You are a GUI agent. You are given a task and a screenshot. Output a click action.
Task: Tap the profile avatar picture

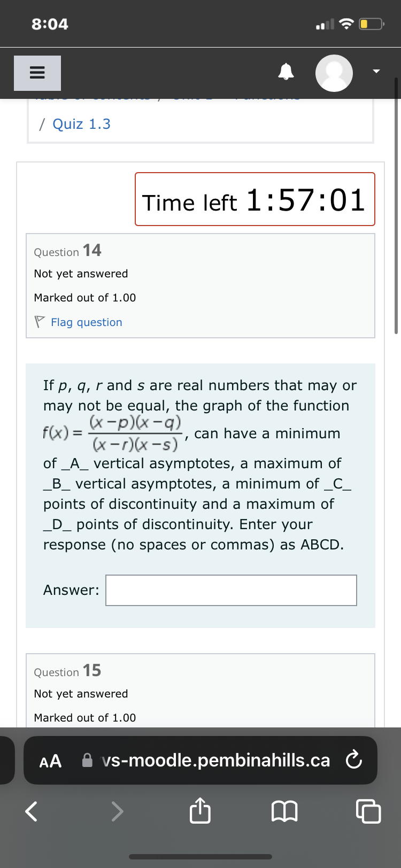334,73
